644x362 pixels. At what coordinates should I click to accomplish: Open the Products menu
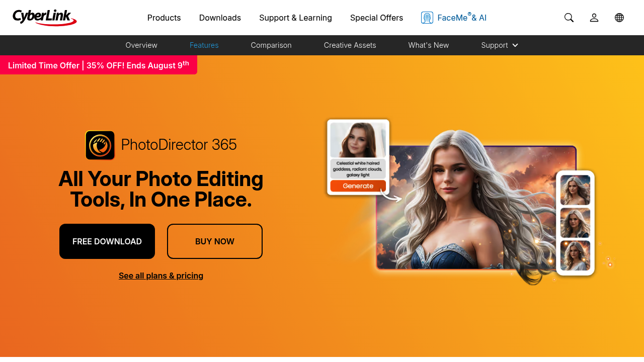[164, 18]
